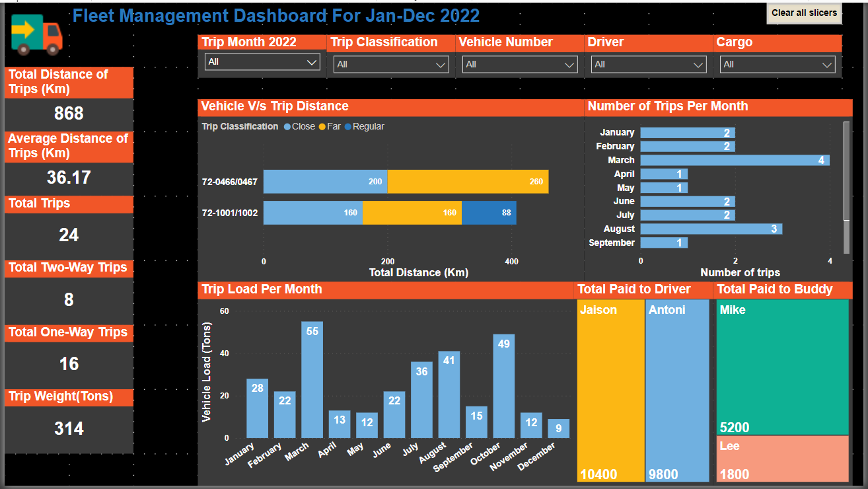
Task: Click the Far segment of vehicle 72-0466/0467
Action: (468, 182)
